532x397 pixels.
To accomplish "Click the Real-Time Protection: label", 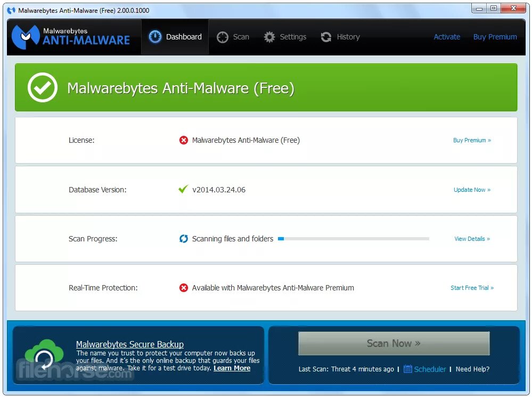I will [103, 288].
